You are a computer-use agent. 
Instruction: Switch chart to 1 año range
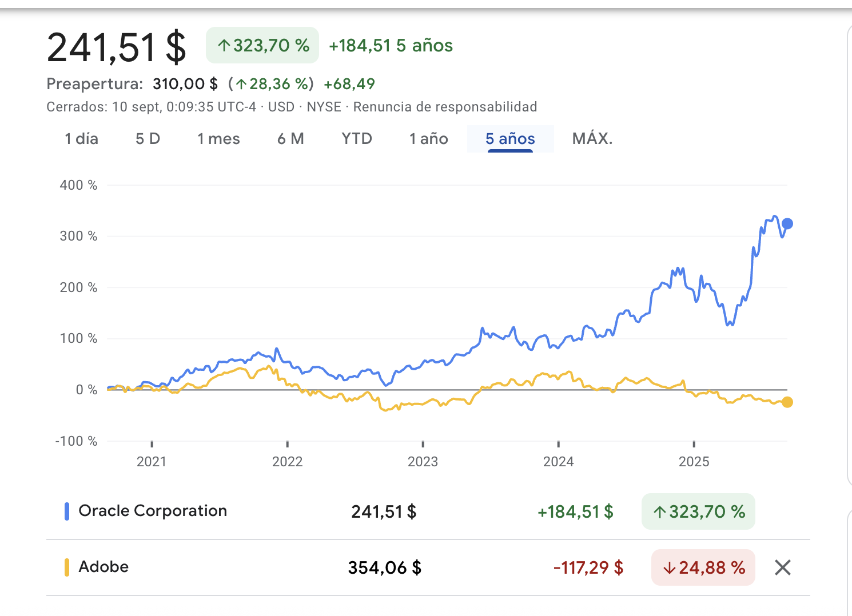pos(428,139)
